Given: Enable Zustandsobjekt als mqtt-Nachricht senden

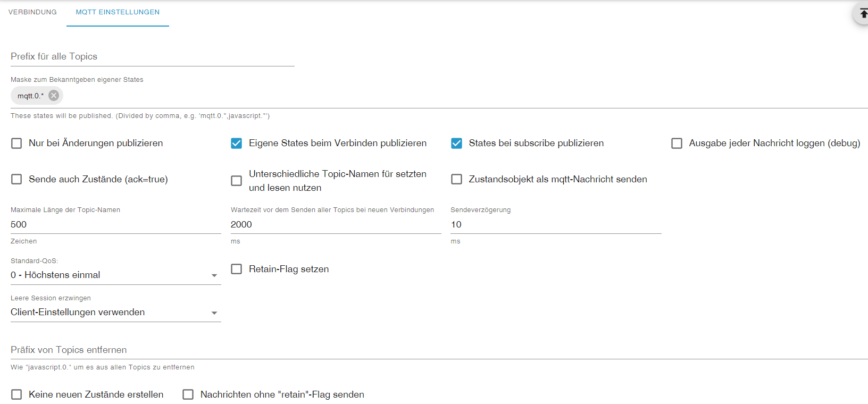Looking at the screenshot, I should click(x=456, y=179).
